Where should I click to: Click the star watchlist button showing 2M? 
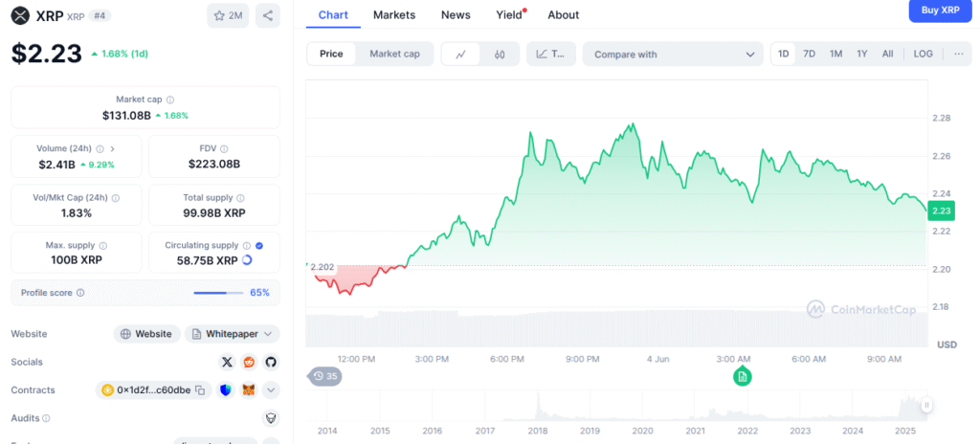[228, 15]
